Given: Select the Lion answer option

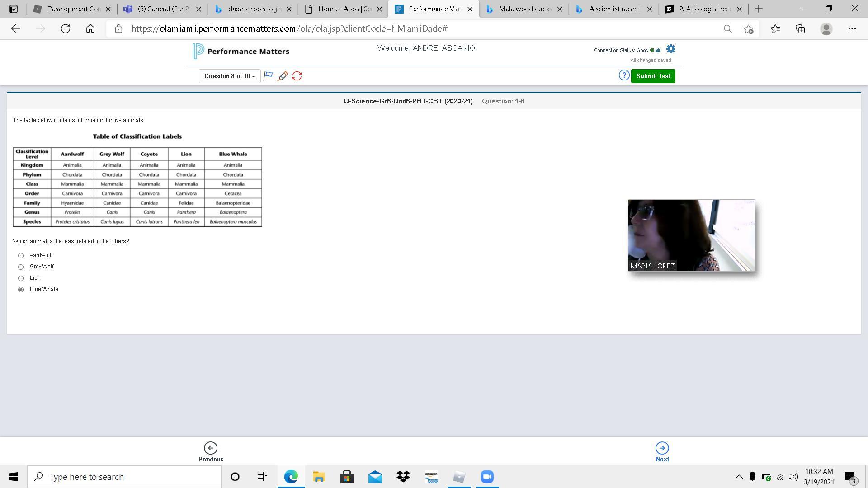Looking at the screenshot, I should point(21,278).
